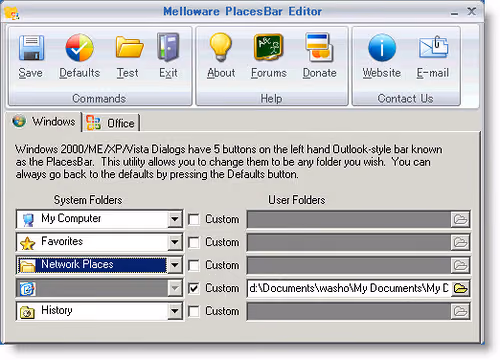Browse folder for the Network Places row
The width and height of the screenshot is (500, 360).
point(460,265)
